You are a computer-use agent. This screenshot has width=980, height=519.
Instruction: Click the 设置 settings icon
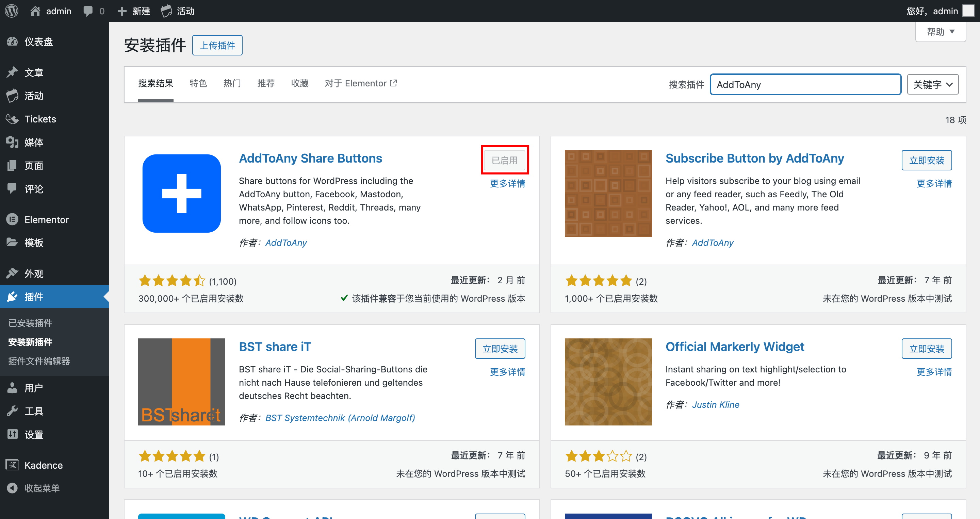tap(13, 434)
